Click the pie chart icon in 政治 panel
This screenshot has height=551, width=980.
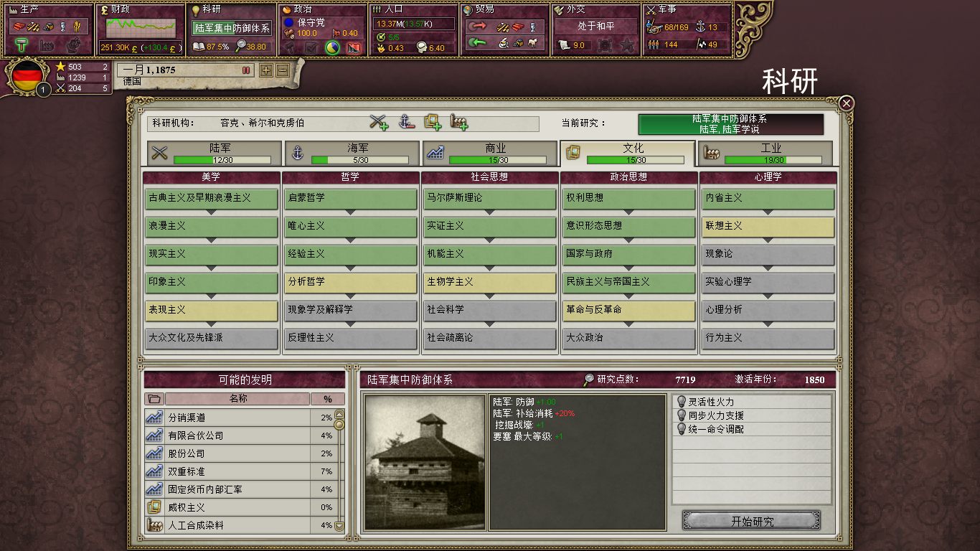point(332,47)
